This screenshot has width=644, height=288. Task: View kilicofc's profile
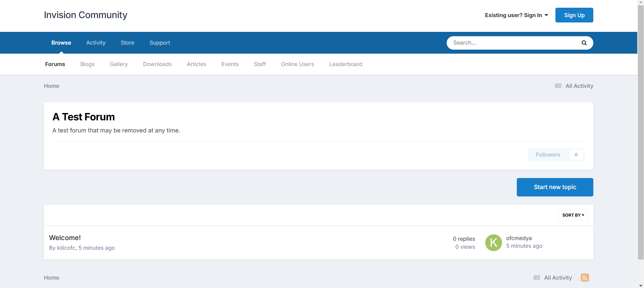pyautogui.click(x=66, y=248)
